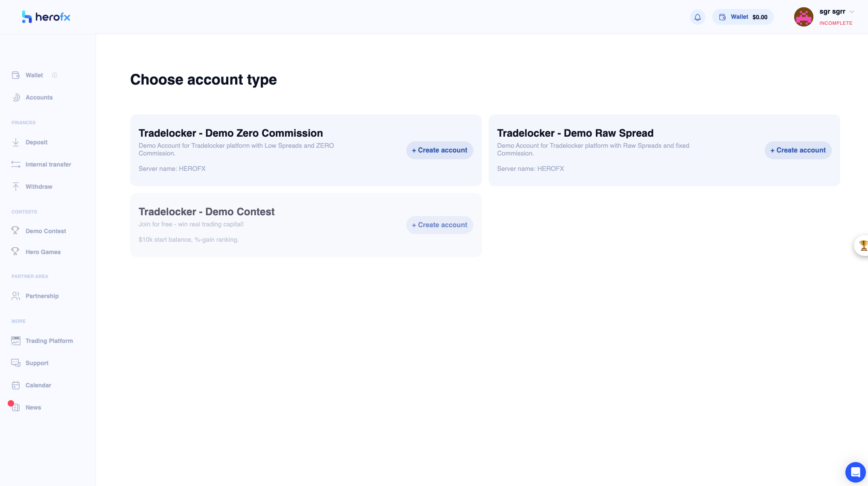Screen dimensions: 868x486
Task: Click the wallet icon in the header
Action: 722,17
